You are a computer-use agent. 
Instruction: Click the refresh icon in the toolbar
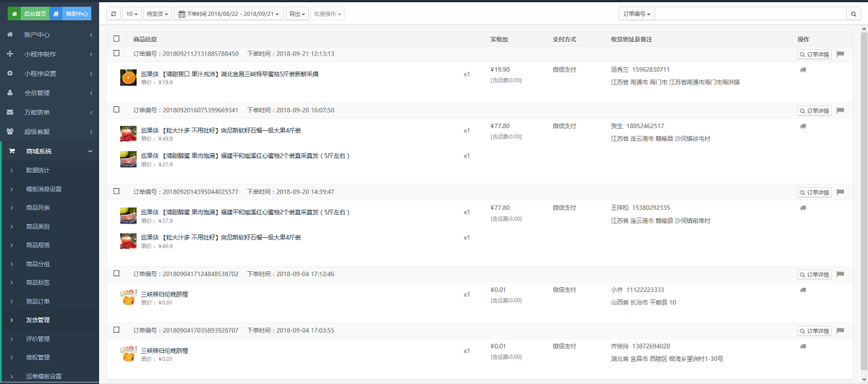pos(114,14)
